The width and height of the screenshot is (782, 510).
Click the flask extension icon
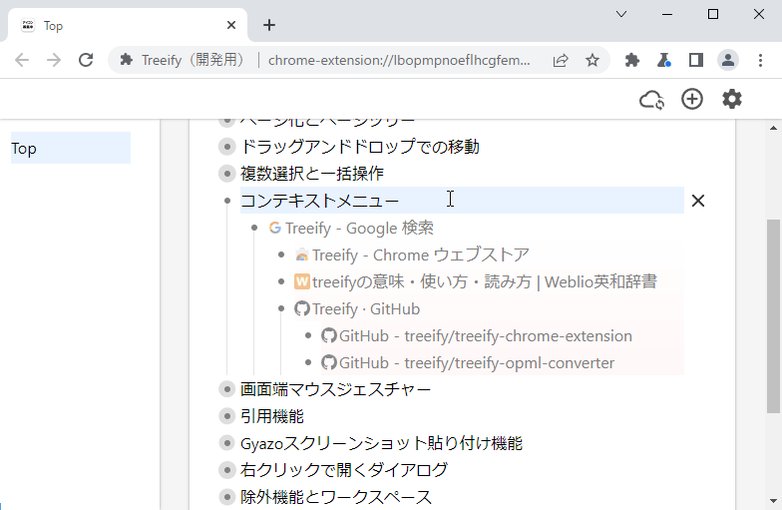pos(664,60)
